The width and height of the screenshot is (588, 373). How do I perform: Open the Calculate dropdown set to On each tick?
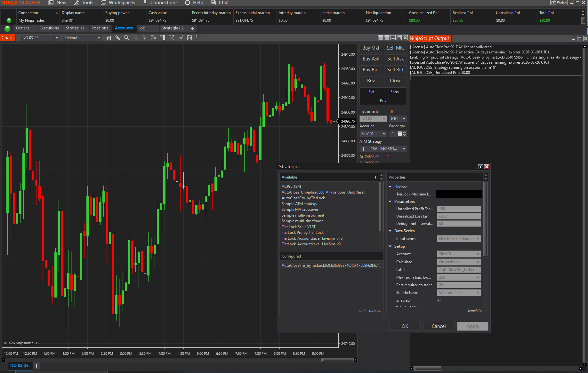459,262
